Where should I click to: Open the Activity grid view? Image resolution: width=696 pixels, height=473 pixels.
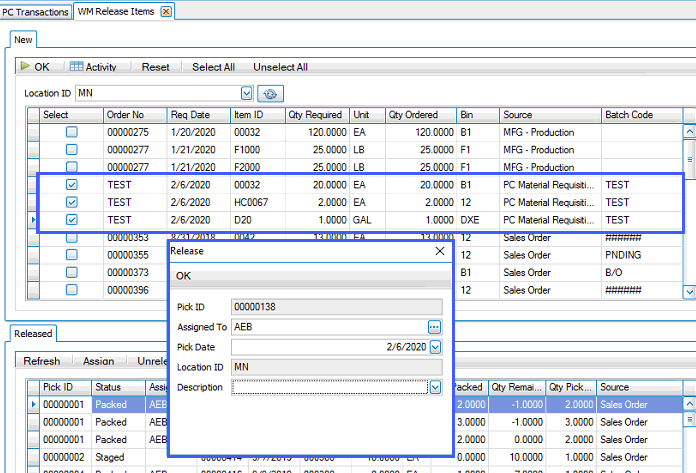point(93,67)
